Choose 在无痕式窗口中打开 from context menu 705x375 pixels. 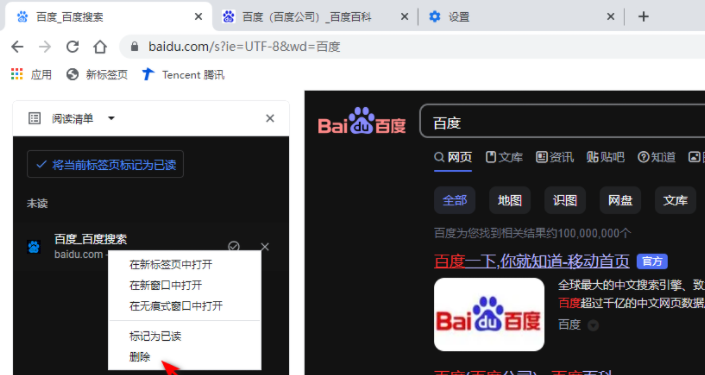click(184, 306)
